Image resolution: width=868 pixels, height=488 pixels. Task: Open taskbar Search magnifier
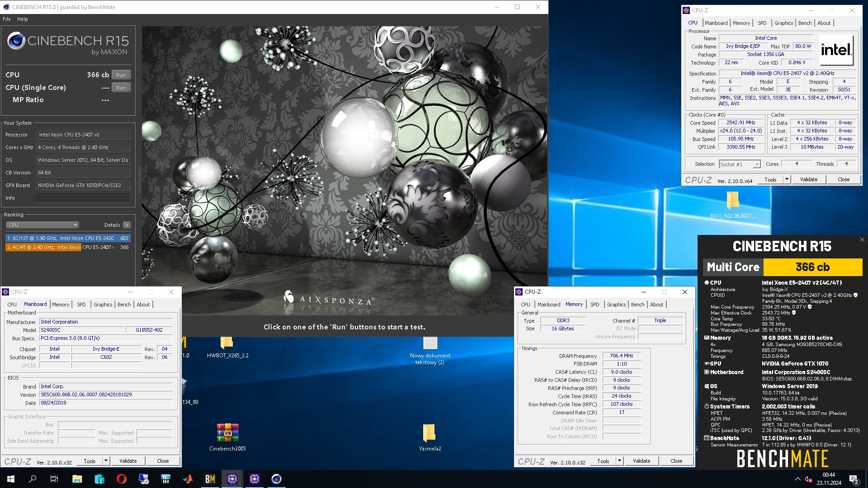[x=33, y=479]
